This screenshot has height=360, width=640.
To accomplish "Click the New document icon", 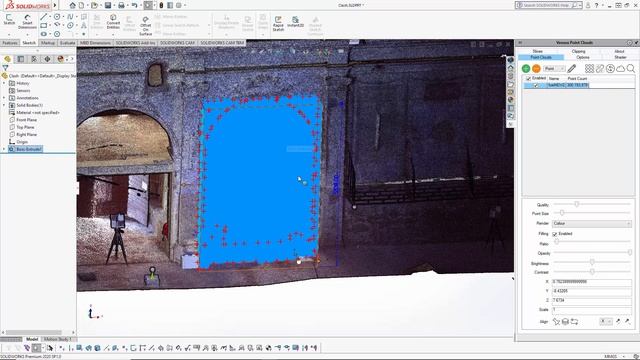I will pos(82,5).
